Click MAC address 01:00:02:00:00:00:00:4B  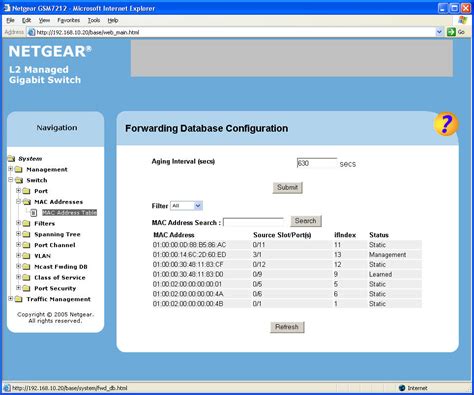coord(188,304)
